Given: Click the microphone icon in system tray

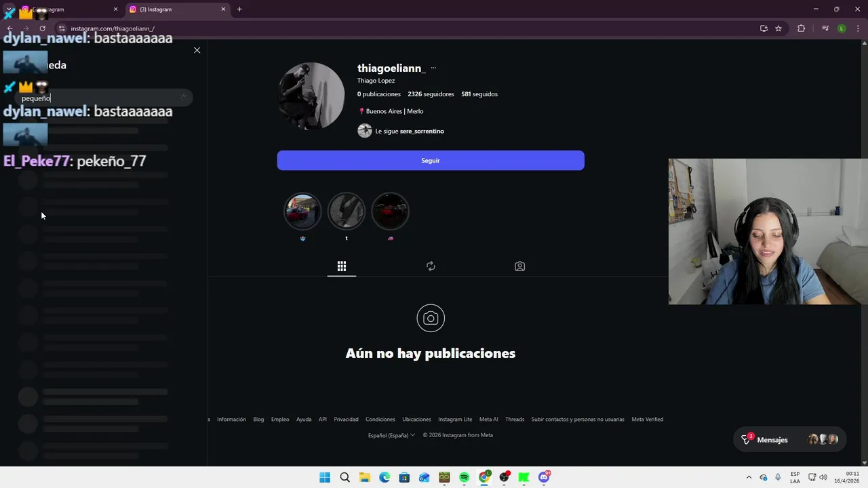Looking at the screenshot, I should coord(778,477).
